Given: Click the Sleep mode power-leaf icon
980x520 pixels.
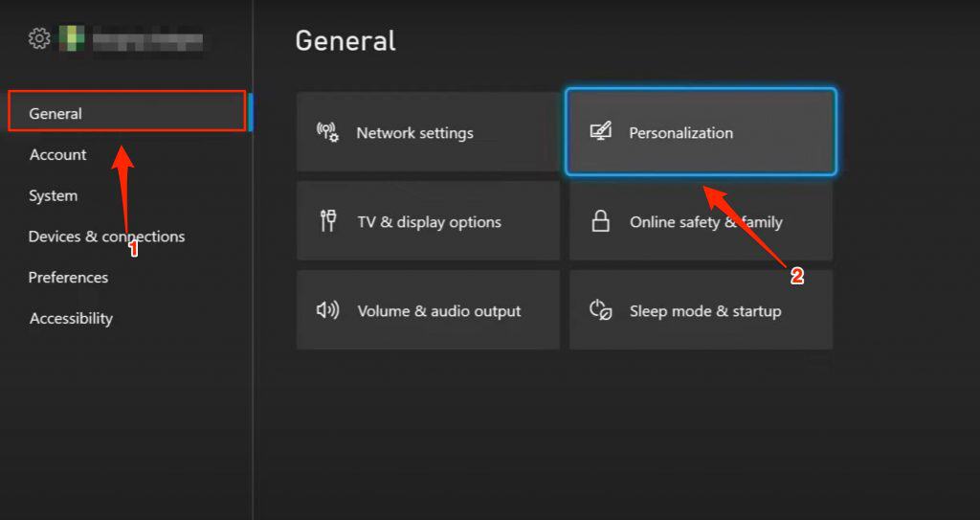Looking at the screenshot, I should (601, 310).
